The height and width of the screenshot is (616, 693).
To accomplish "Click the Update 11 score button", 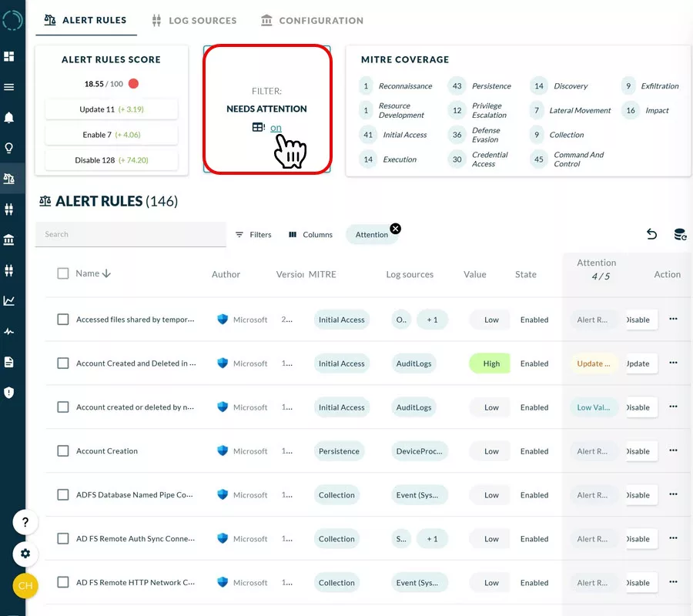I will pyautogui.click(x=112, y=109).
